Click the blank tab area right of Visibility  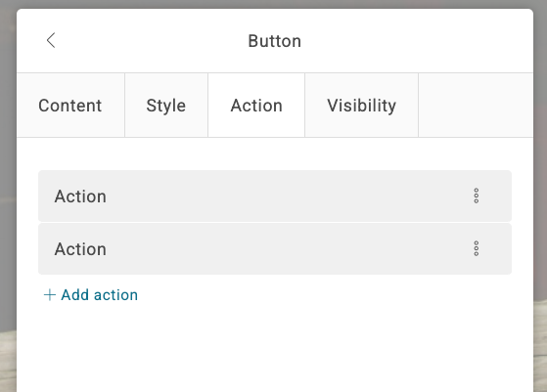click(x=476, y=106)
